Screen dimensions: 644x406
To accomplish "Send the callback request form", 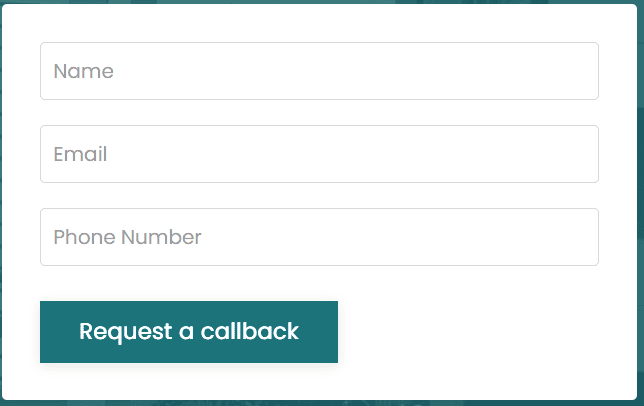I will pos(189,332).
